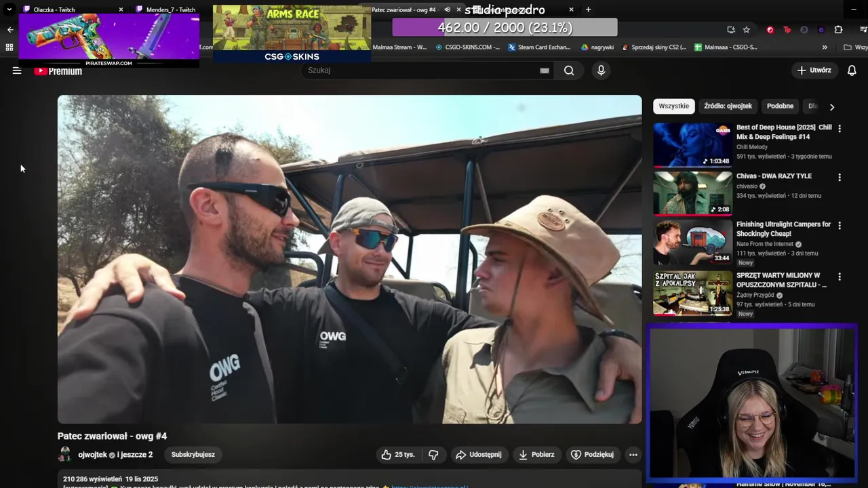Open Malmaaa - CSGO-S bookmark
Viewport: 868px width, 488px height.
tap(726, 47)
